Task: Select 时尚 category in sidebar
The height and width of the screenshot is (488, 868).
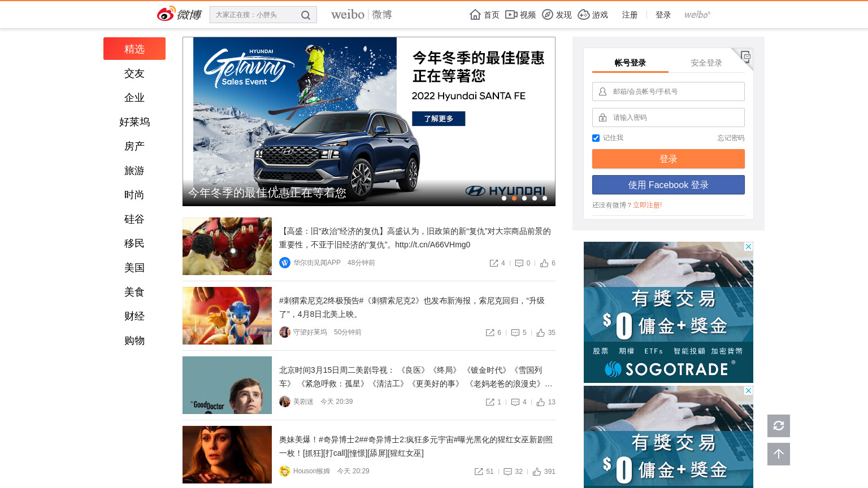Action: coord(134,195)
